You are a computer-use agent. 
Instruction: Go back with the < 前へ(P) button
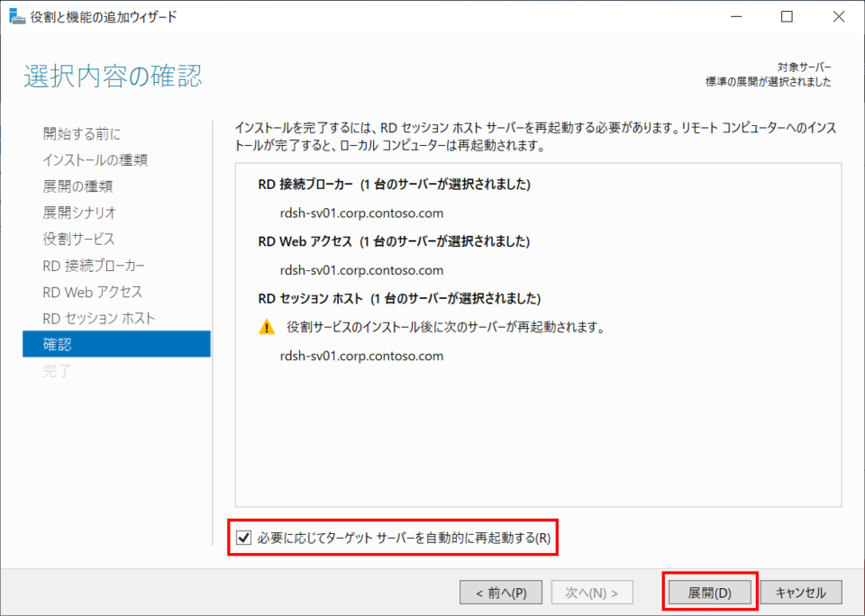tap(501, 593)
